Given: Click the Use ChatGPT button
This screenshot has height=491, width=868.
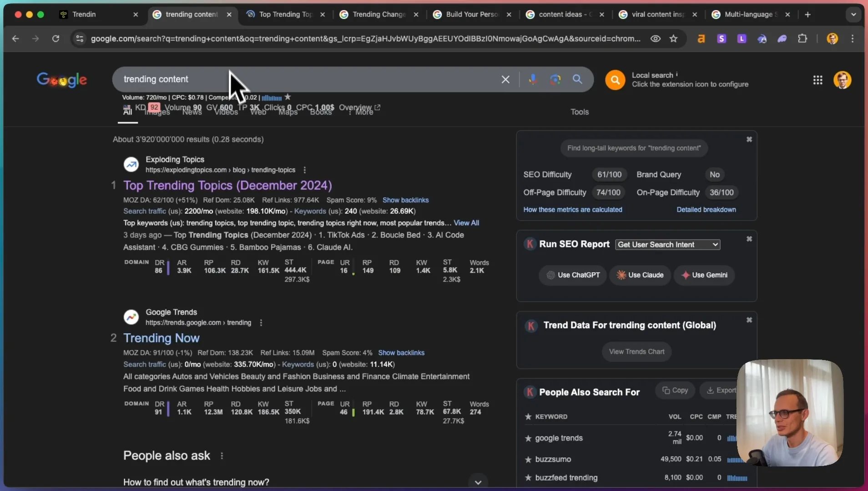Looking at the screenshot, I should (573, 275).
